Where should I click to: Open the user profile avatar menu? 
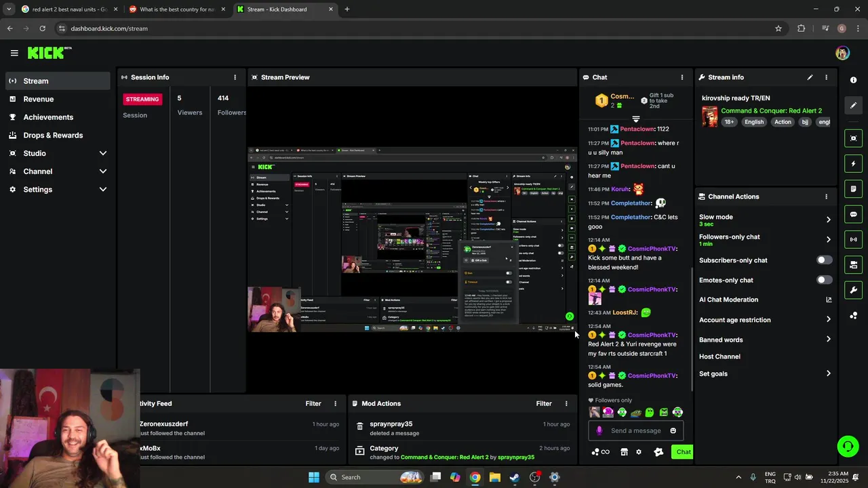pos(842,53)
